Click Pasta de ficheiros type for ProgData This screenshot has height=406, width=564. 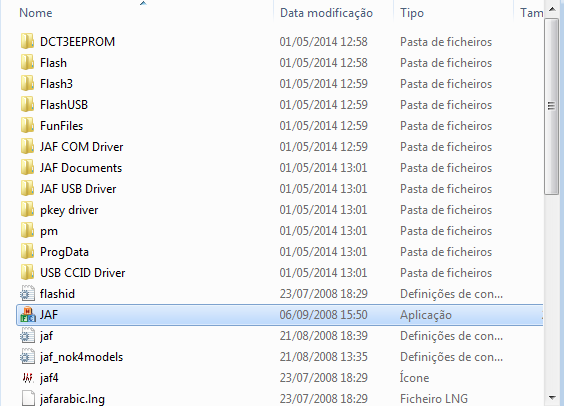(446, 252)
